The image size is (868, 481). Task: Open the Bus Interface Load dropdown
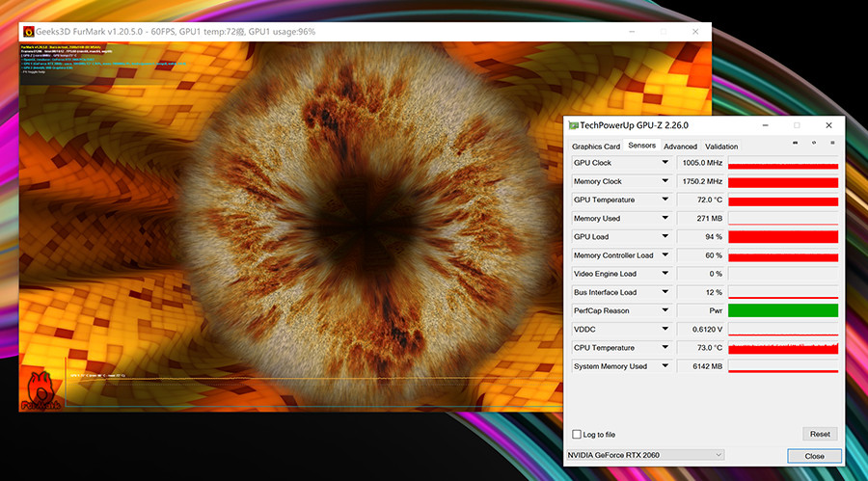665,292
